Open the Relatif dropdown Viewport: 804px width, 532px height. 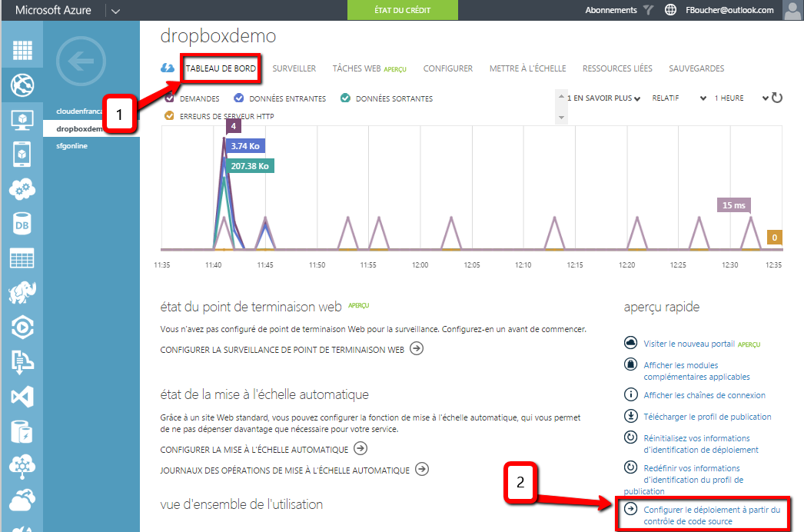(679, 98)
